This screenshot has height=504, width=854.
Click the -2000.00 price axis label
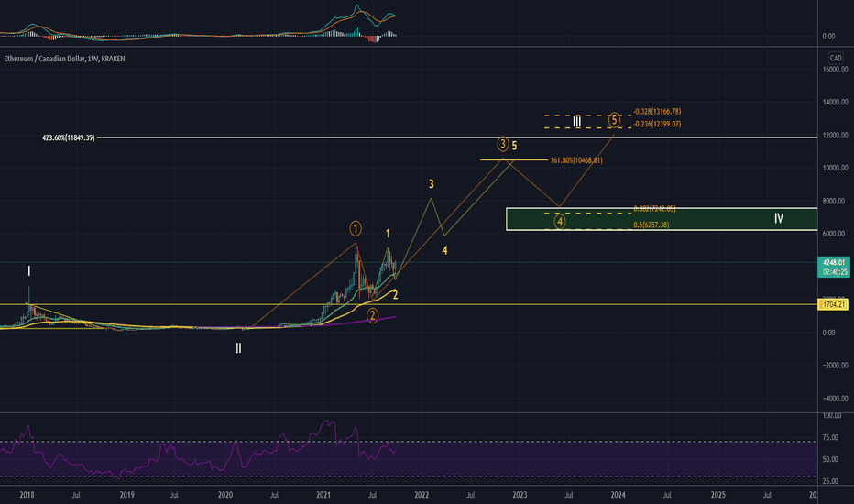coord(836,366)
